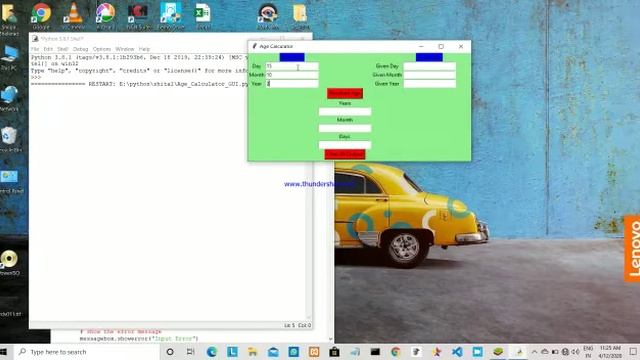Click the Given Month input field

429,75
